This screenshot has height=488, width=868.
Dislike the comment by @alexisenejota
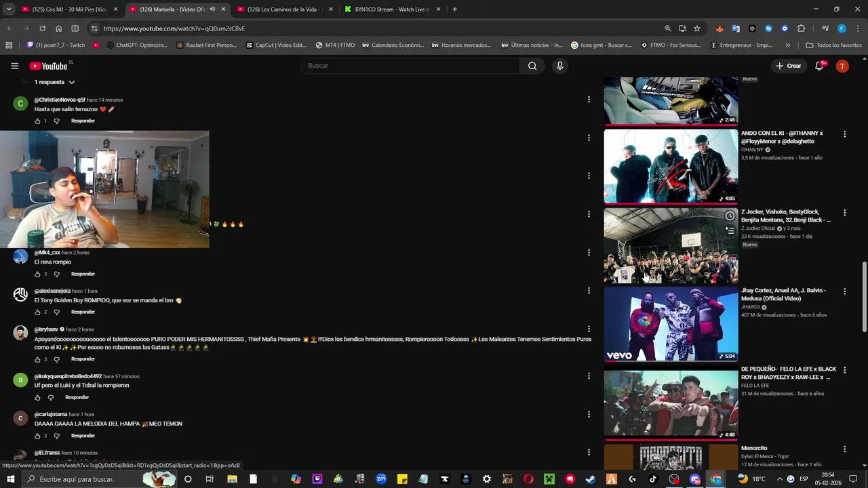tap(56, 312)
